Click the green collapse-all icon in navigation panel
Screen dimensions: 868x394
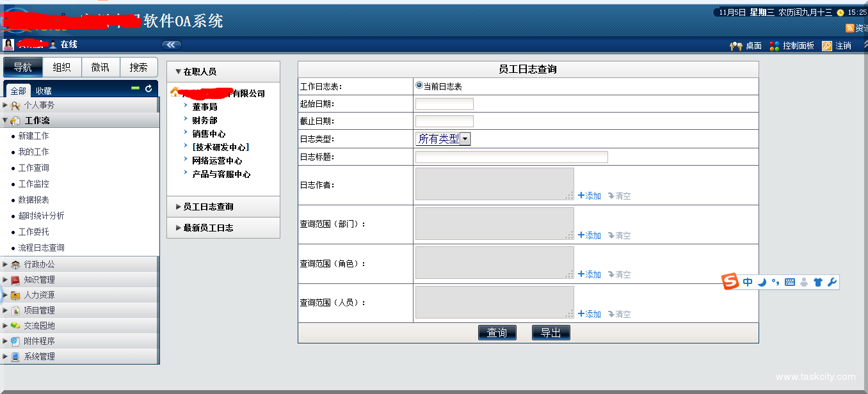pyautogui.click(x=135, y=88)
